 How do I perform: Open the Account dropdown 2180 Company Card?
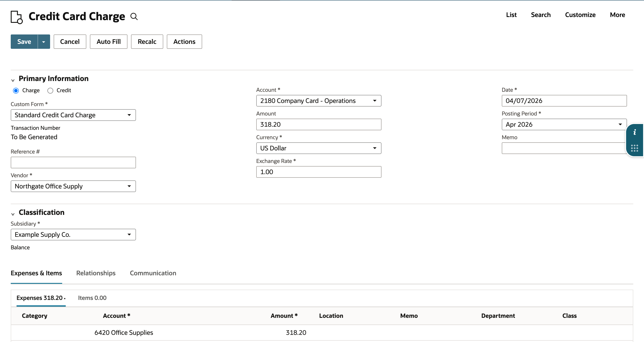319,101
